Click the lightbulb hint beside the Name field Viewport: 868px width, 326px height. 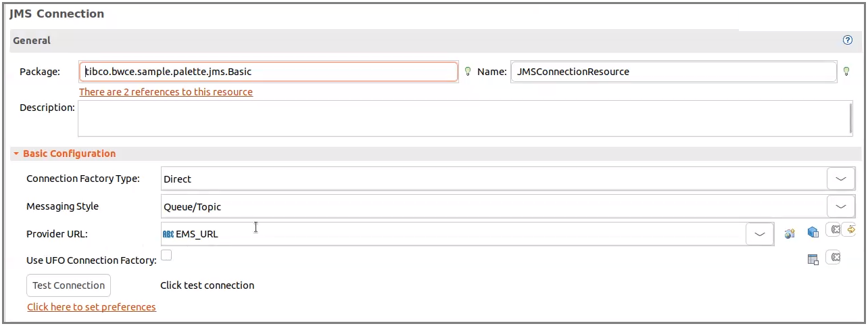[846, 72]
